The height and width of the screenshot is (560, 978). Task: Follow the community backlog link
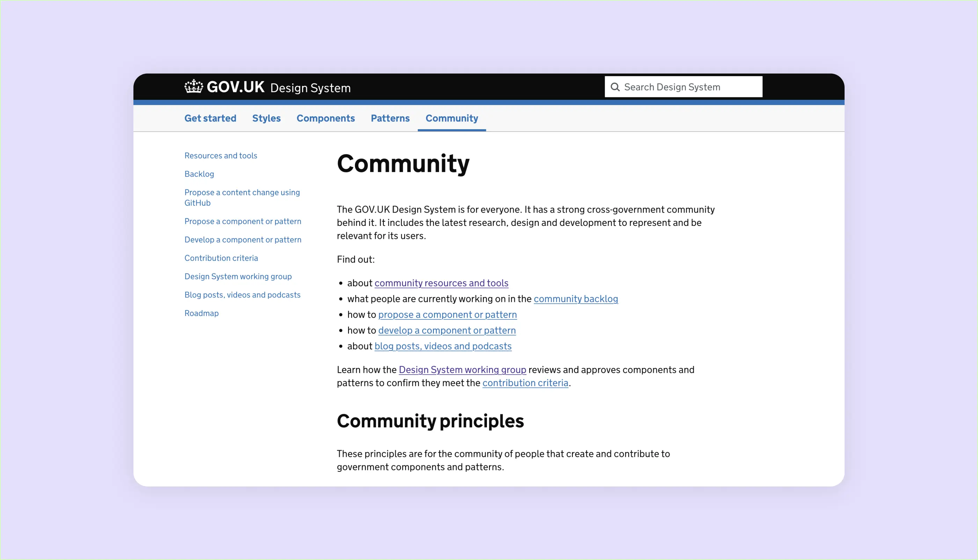click(x=576, y=299)
